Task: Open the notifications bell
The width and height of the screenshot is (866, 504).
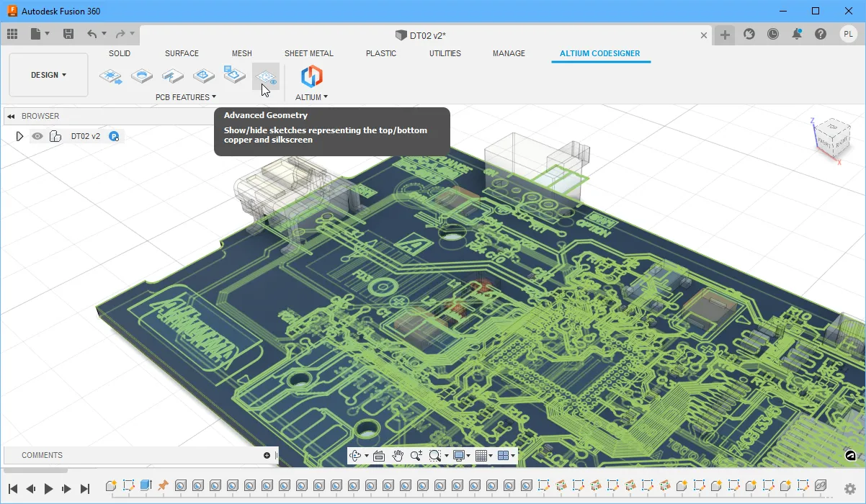Action: (797, 34)
